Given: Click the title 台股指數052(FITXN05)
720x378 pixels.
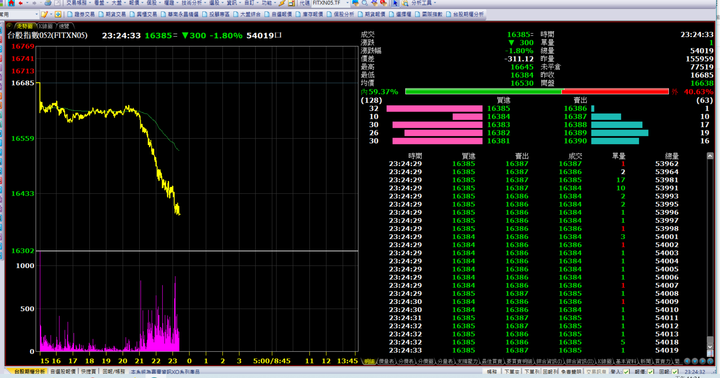Looking at the screenshot, I should pos(47,35).
